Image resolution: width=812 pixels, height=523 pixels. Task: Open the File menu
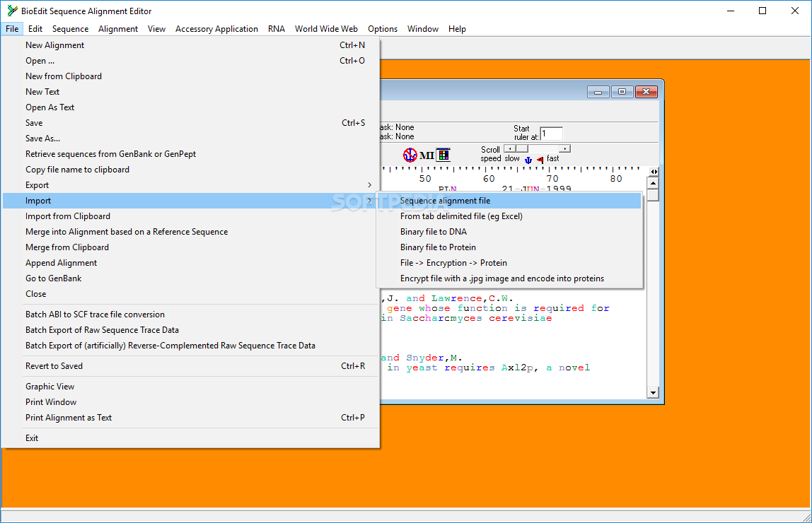tap(12, 29)
